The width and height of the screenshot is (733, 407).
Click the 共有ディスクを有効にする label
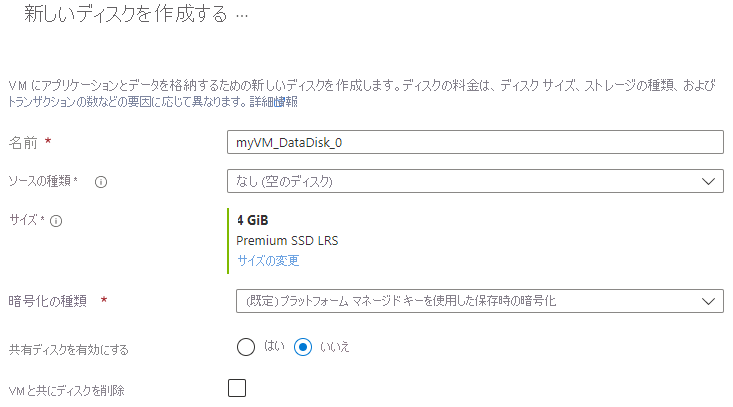tap(68, 349)
